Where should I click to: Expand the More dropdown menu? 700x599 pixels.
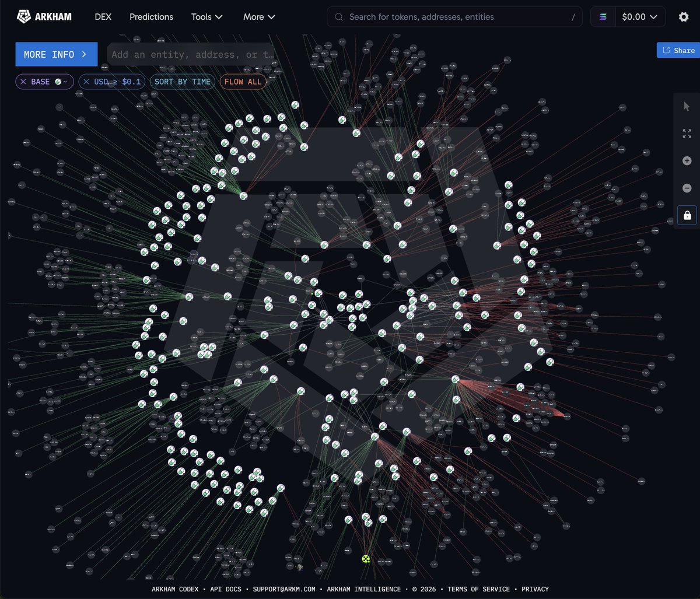coord(259,17)
